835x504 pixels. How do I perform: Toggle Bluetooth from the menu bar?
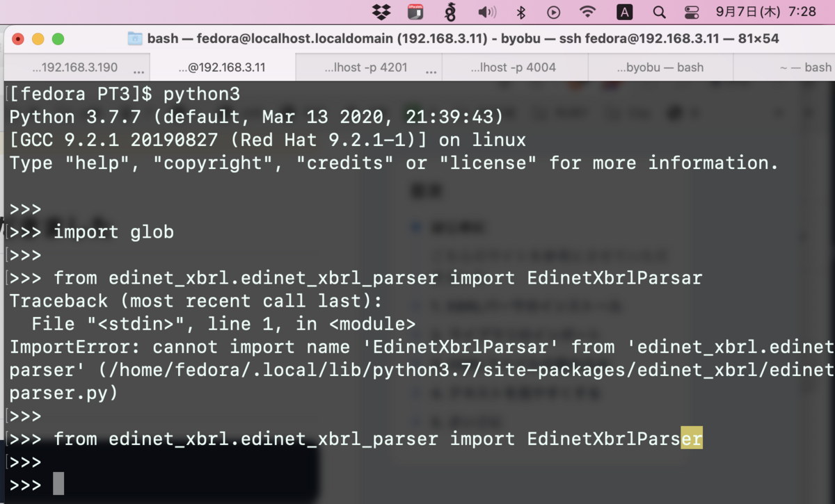coord(520,11)
